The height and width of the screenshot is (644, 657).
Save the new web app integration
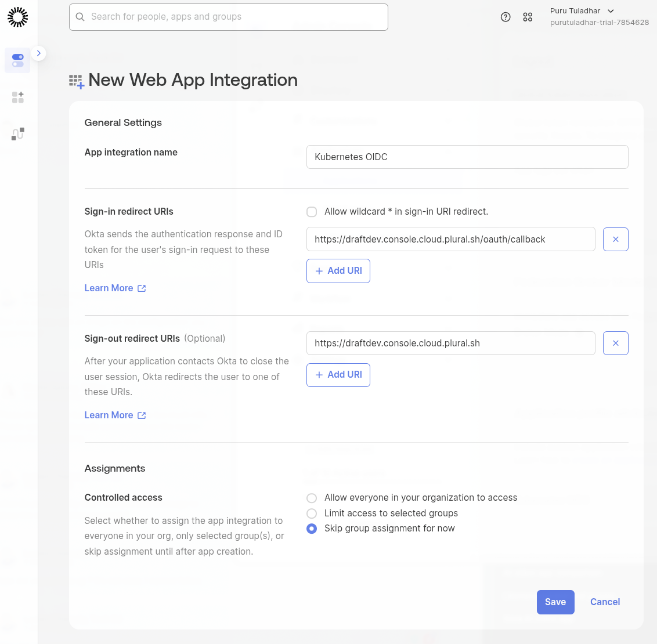(555, 602)
